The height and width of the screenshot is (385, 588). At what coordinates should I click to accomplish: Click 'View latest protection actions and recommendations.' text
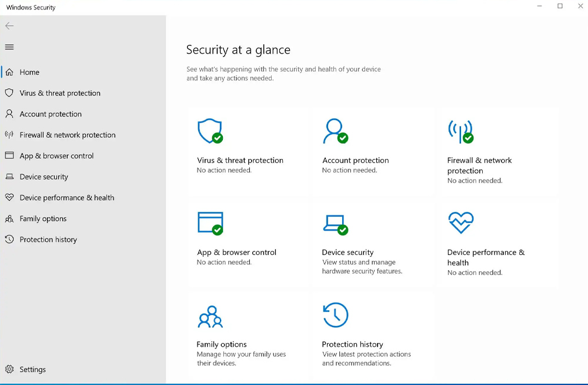point(366,359)
